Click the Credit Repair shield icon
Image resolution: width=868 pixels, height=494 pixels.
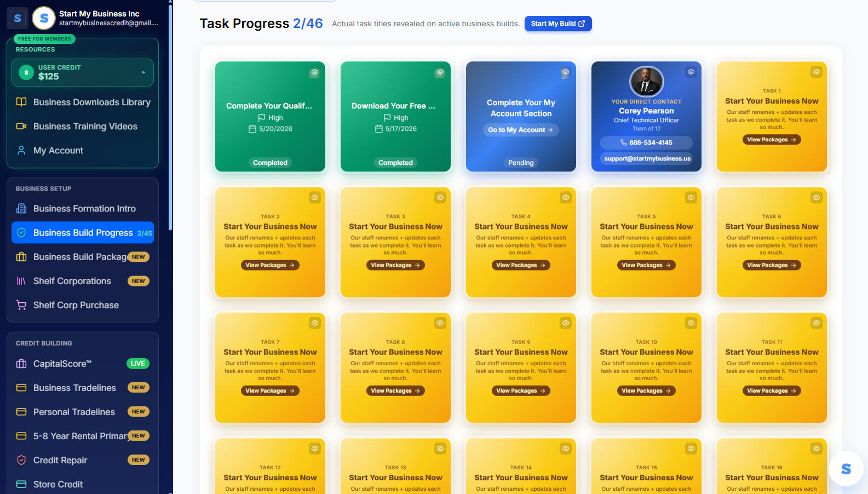pos(21,460)
